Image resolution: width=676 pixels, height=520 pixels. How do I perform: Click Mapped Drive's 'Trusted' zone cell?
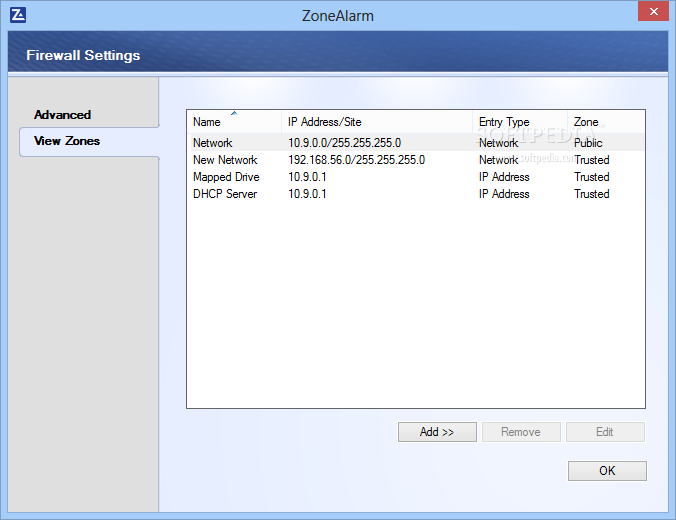[592, 177]
